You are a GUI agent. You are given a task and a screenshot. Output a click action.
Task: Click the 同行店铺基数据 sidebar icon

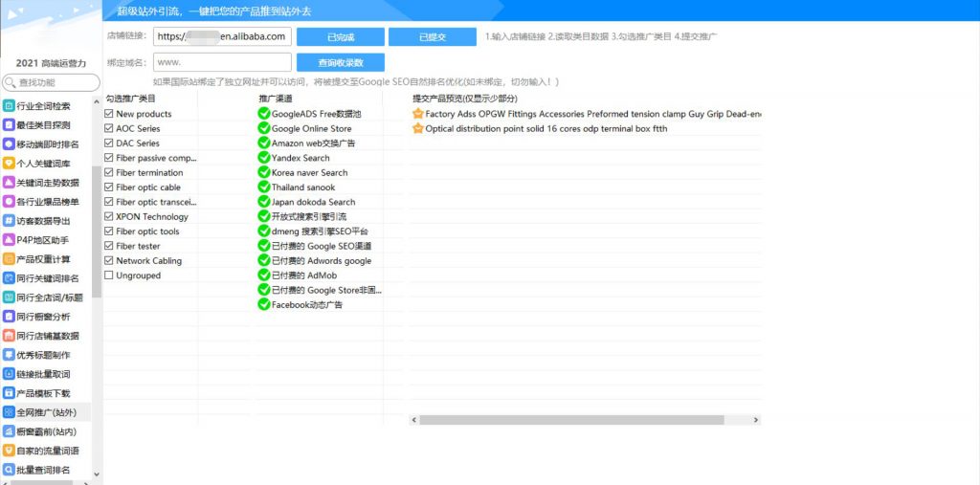9,336
